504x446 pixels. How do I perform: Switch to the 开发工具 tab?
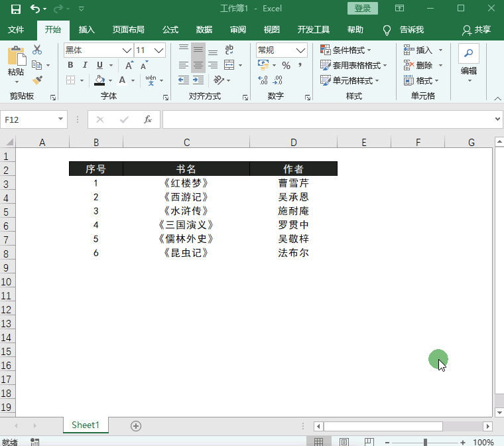(314, 30)
